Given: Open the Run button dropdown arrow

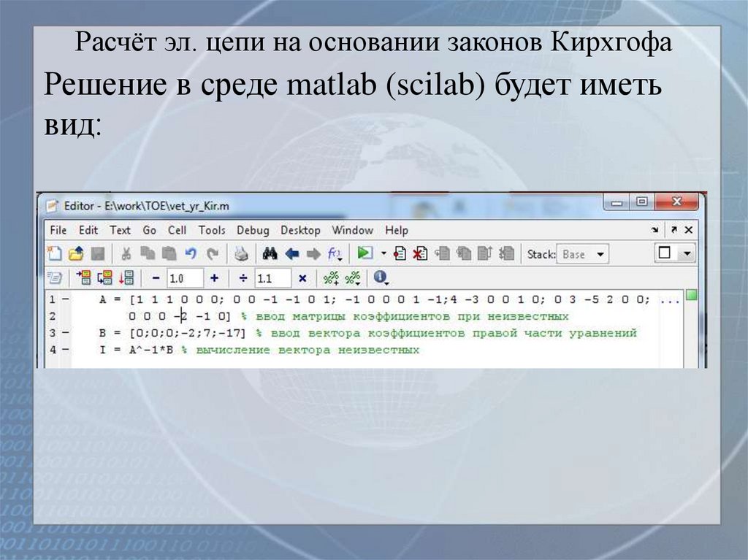Looking at the screenshot, I should tap(382, 253).
